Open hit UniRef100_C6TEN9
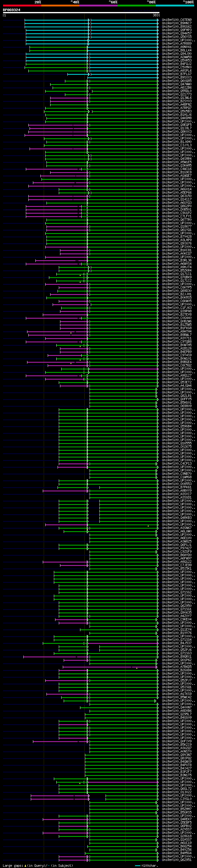The height and width of the screenshot is (868, 197). [176, 20]
